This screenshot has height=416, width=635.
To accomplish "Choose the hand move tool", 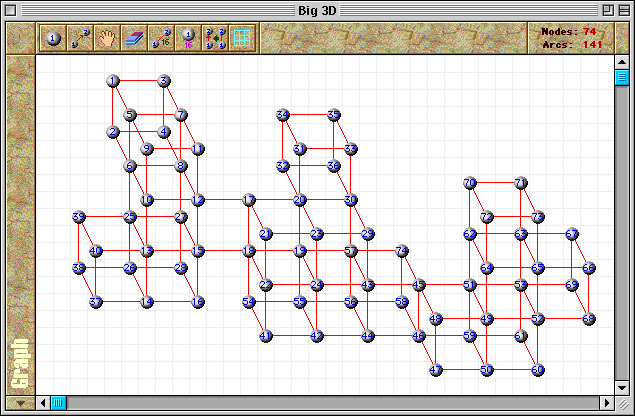I will pos(107,39).
